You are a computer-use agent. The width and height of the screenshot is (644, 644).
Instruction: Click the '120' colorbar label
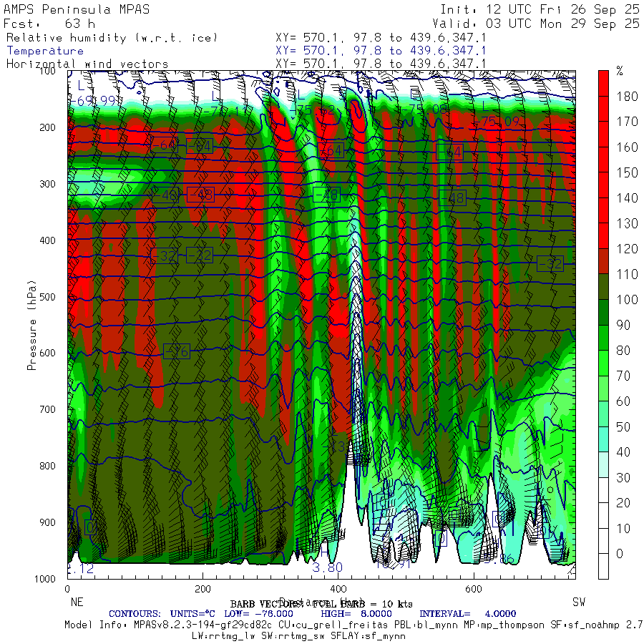[627, 248]
